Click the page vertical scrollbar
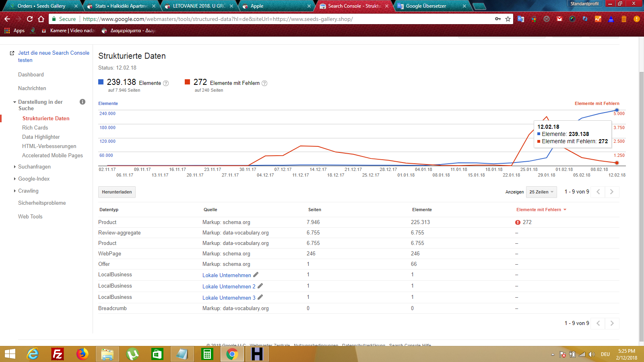The height and width of the screenshot is (362, 644). (x=642, y=206)
